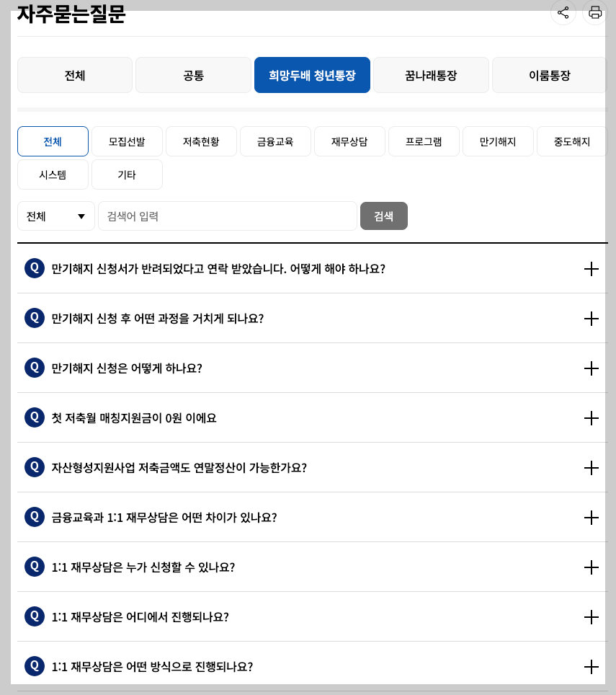Filter by 저축현황
The image size is (616, 695).
coord(201,141)
